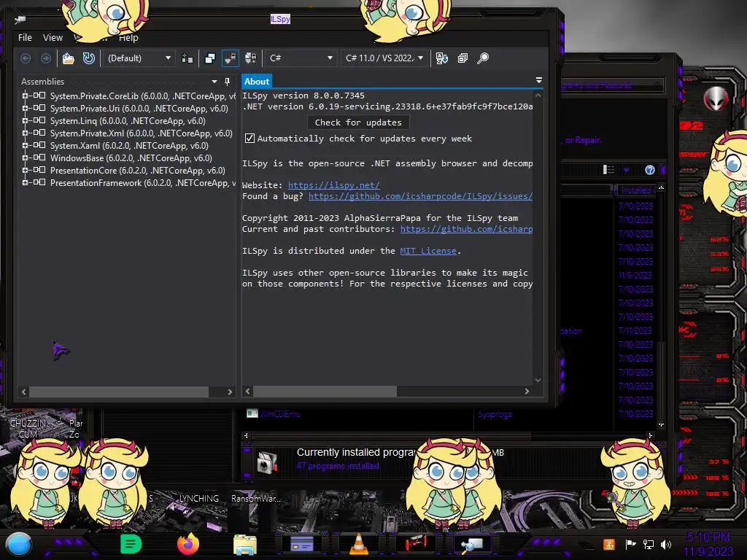Click the About pane scroll-right arrow
This screenshot has height=560, width=747.
(x=527, y=392)
